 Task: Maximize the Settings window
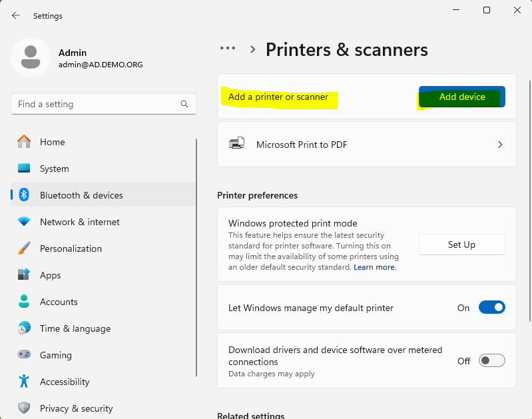tap(487, 10)
